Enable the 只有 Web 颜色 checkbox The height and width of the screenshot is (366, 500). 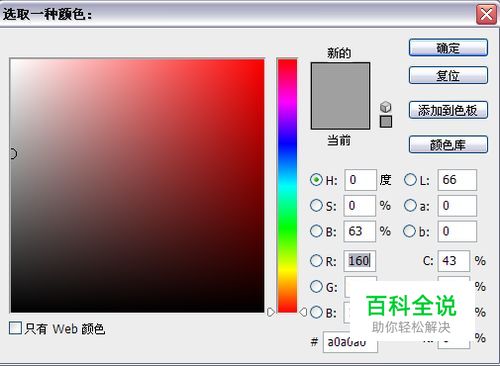pyautogui.click(x=15, y=328)
